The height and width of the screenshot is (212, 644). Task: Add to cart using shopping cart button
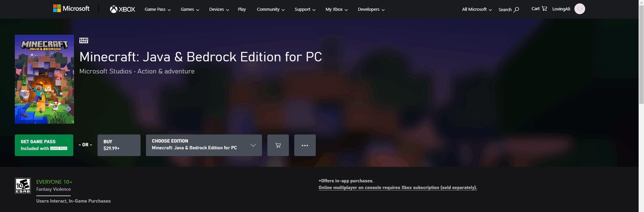pos(278,145)
